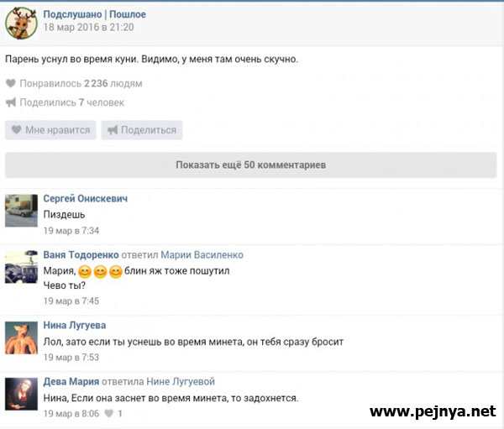This screenshot has height=429, width=504.
Task: Open the Подслушано | Пошлое group link
Action: point(94,14)
